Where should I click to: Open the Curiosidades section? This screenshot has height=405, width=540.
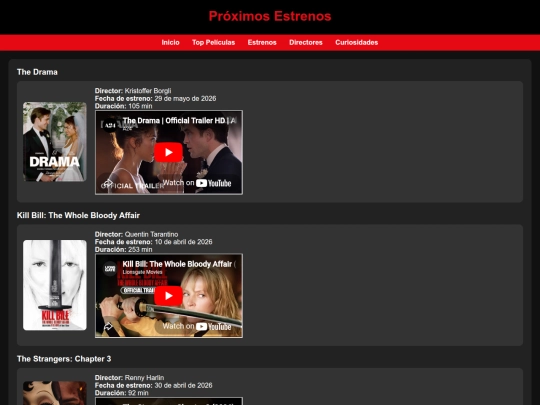point(356,42)
